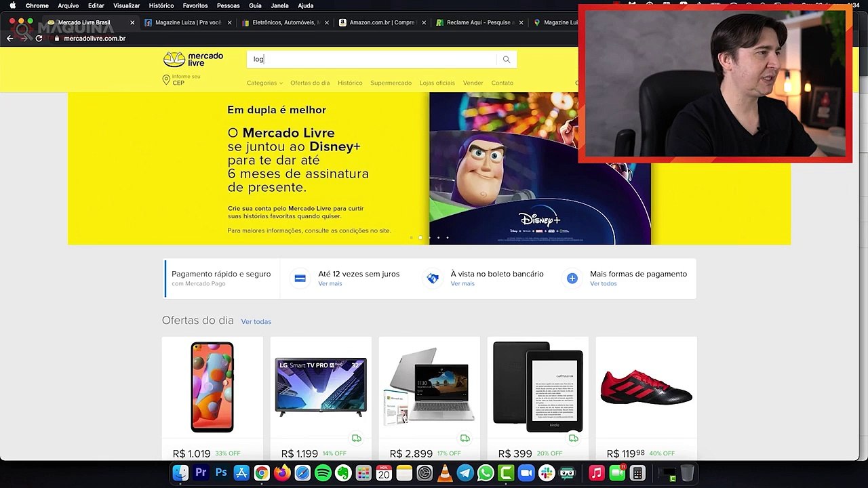Open Firefox from the dock
Image resolution: width=868 pixels, height=488 pixels.
282,473
